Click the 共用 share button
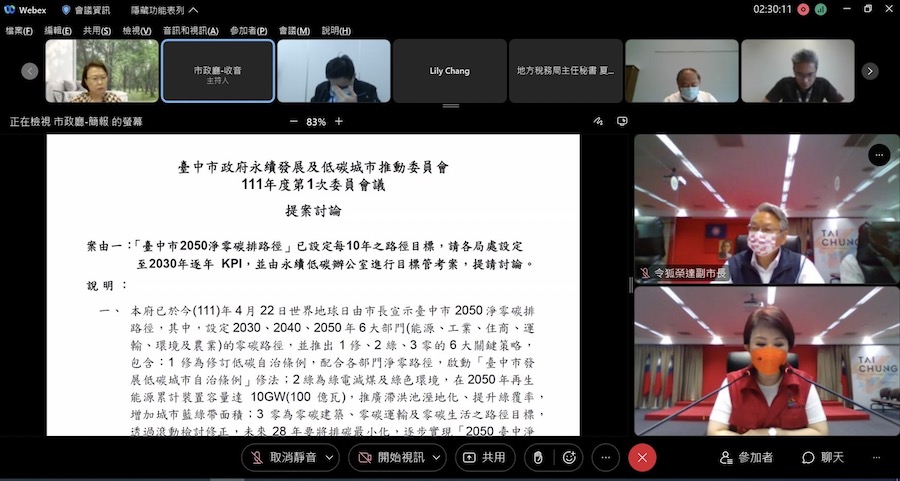 (484, 457)
